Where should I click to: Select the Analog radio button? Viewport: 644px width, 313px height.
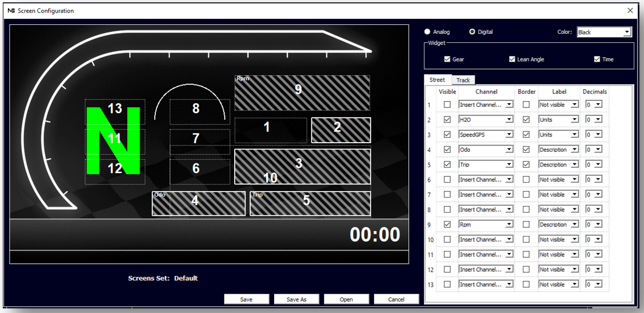coord(427,32)
